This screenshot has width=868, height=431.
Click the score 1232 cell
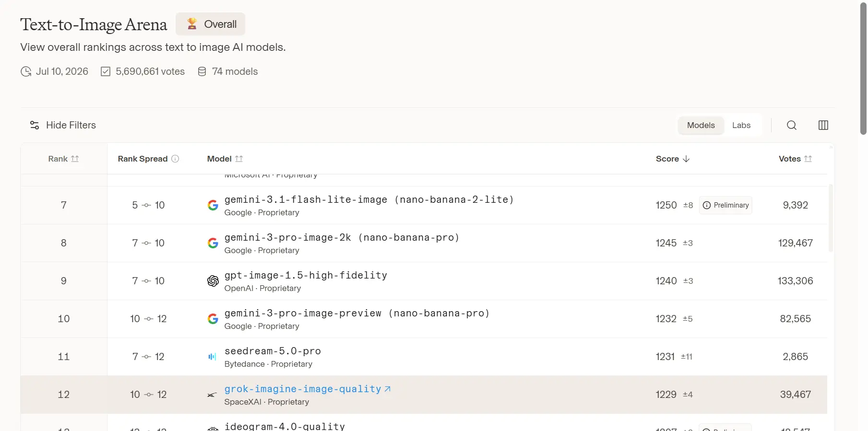point(666,319)
